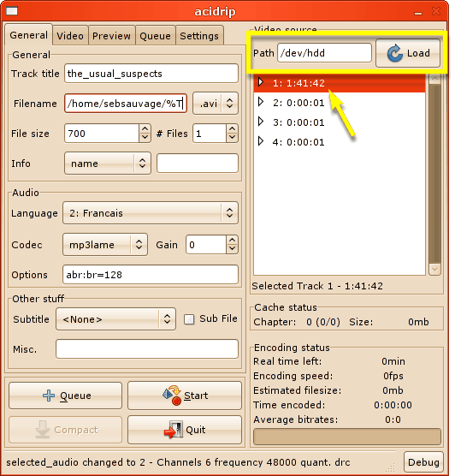Open the .avi file extension dropdown

[x=216, y=104]
